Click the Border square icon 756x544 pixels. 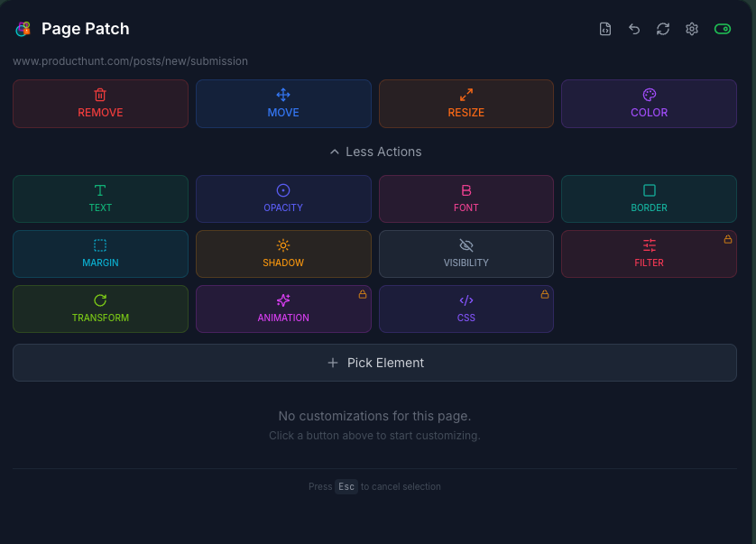coord(649,189)
